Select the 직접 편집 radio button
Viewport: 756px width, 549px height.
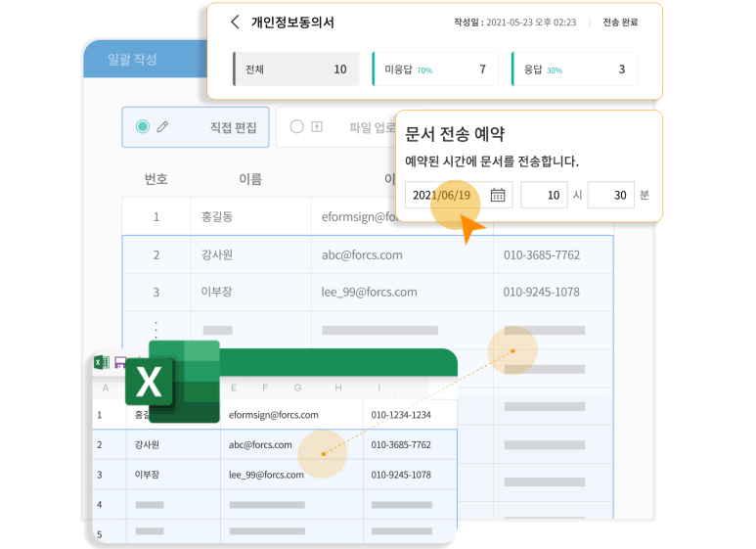point(142,126)
